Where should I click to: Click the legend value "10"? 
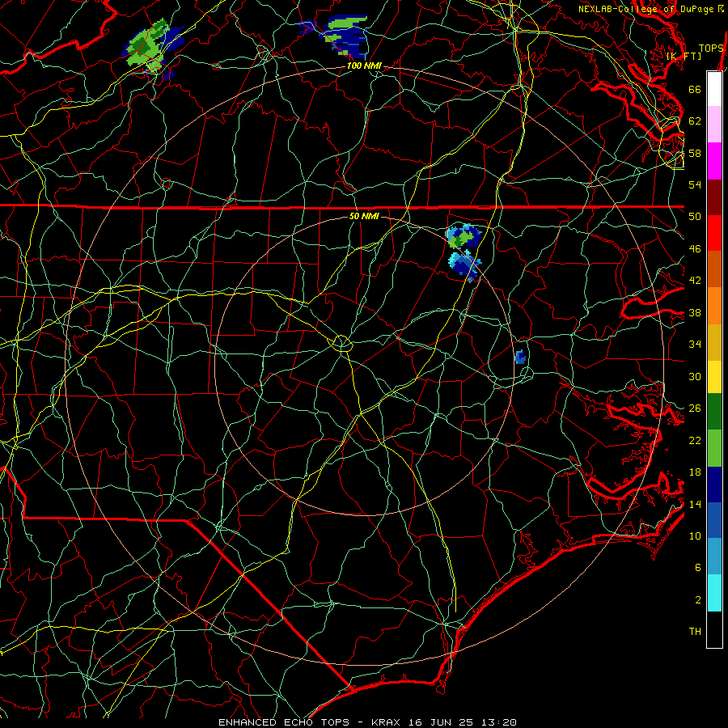tap(695, 536)
